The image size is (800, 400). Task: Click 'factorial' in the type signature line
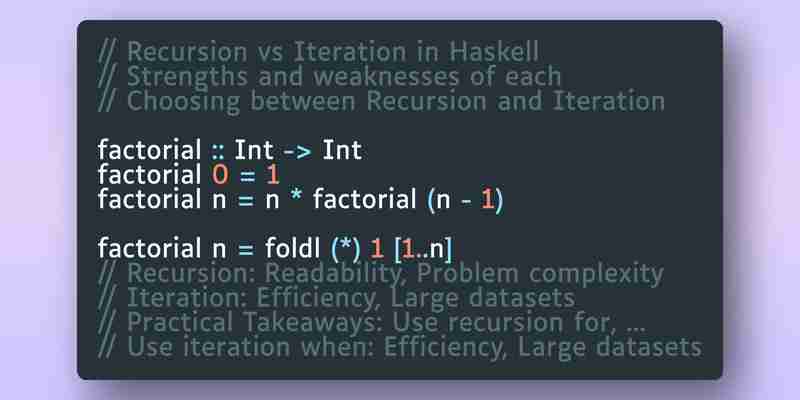149,150
